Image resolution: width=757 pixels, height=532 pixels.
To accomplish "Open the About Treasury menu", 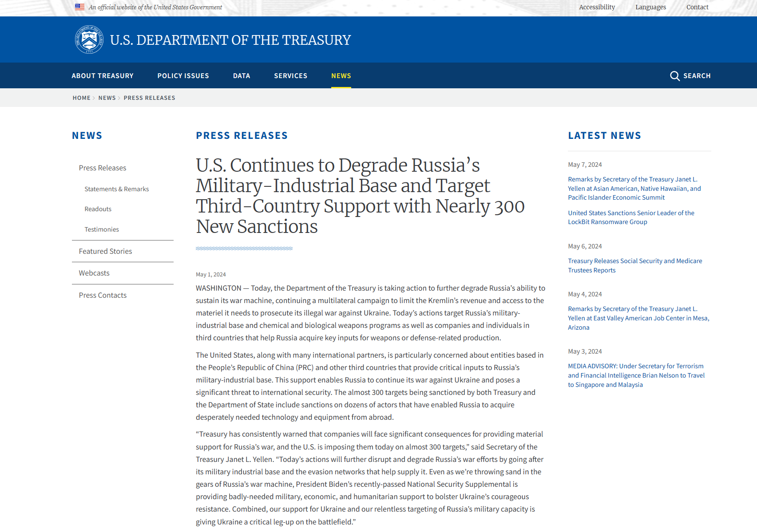I will 103,76.
